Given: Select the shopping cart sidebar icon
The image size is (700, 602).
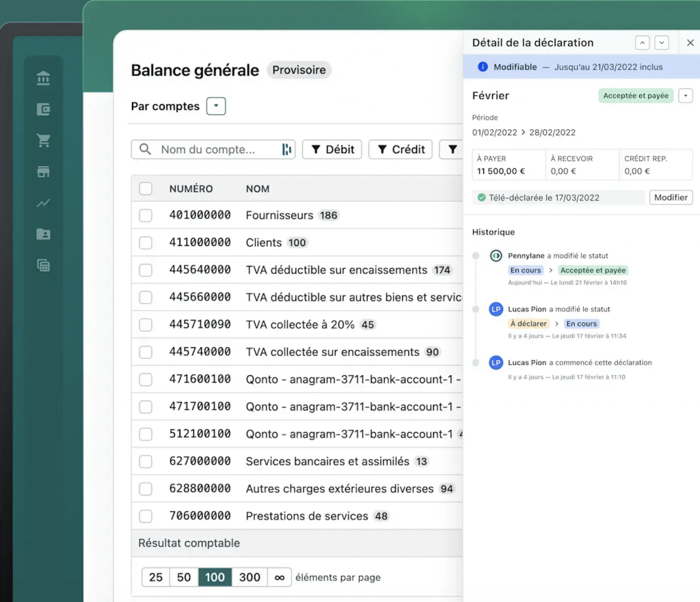Looking at the screenshot, I should click(44, 141).
